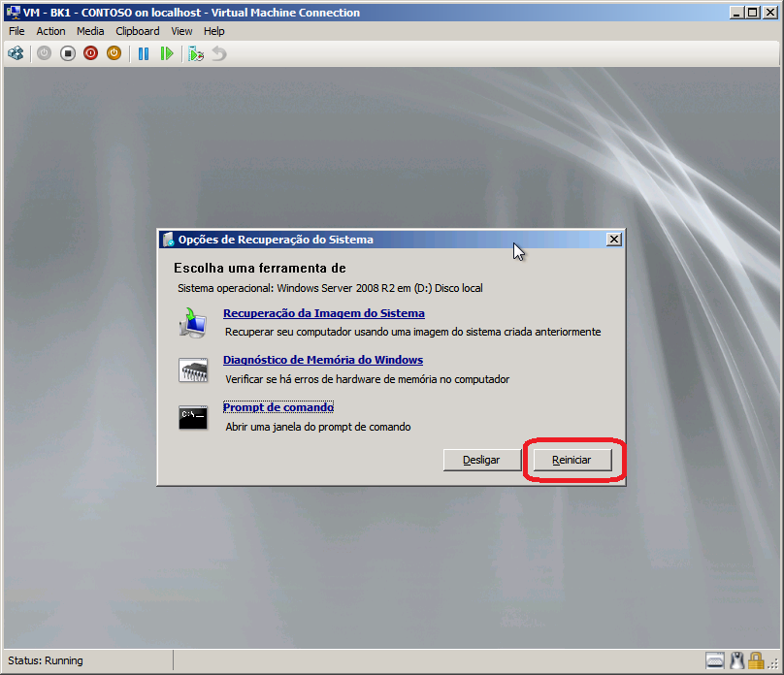Click the green Reset toolbar icon

[x=167, y=53]
